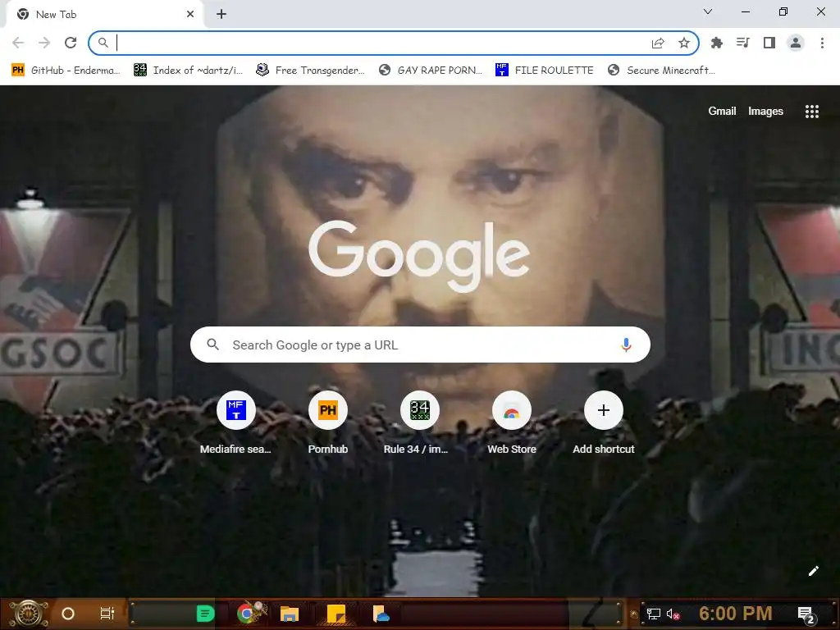Viewport: 840px width, 630px height.
Task: Open the OneDrive folder icon on taskbar
Action: tap(381, 614)
